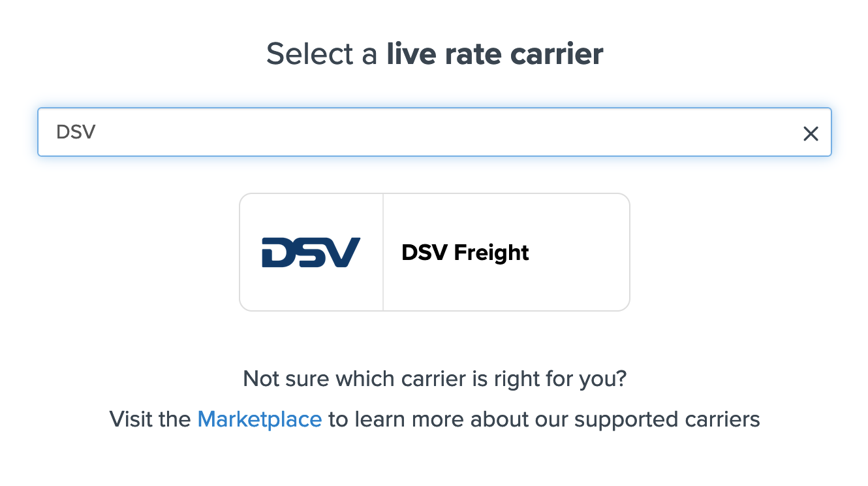This screenshot has width=868, height=486.
Task: Click the "DSV Freight" carrier name label
Action: (x=465, y=252)
